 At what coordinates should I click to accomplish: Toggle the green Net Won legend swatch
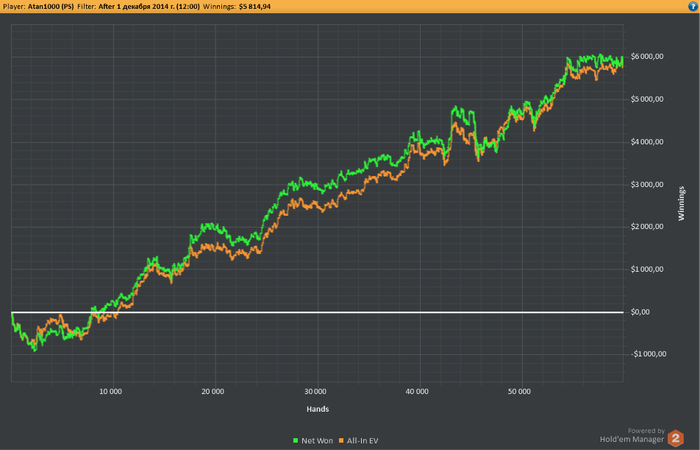pos(296,441)
